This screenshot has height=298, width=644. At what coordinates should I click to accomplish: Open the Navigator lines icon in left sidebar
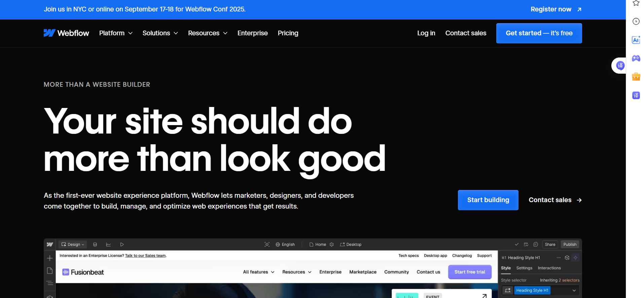click(50, 283)
